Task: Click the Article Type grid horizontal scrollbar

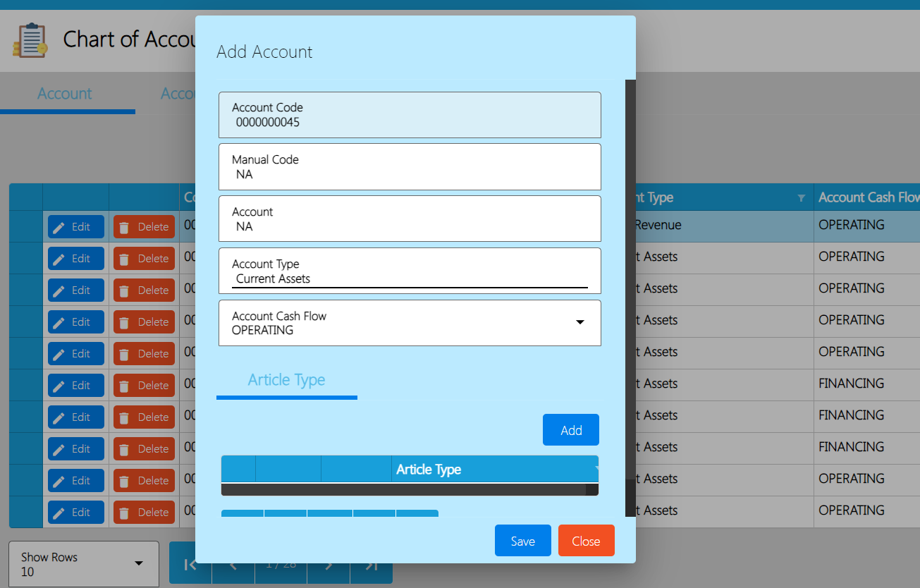Action: [x=403, y=489]
